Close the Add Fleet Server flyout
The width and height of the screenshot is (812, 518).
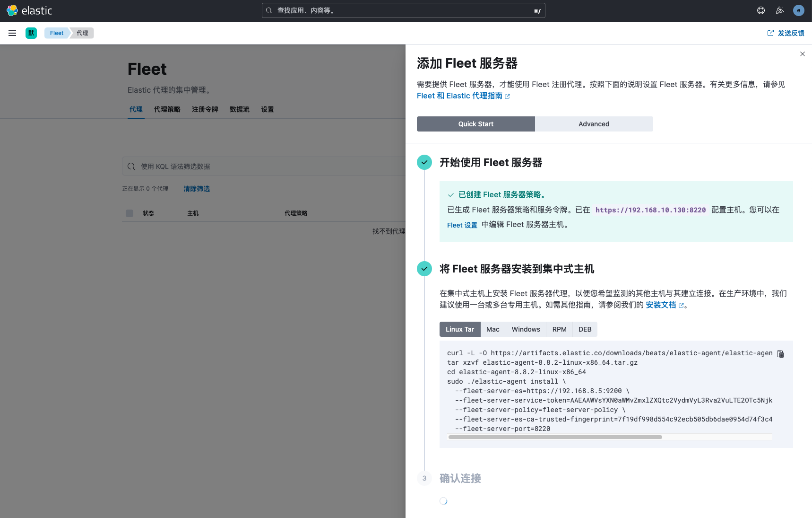[802, 54]
